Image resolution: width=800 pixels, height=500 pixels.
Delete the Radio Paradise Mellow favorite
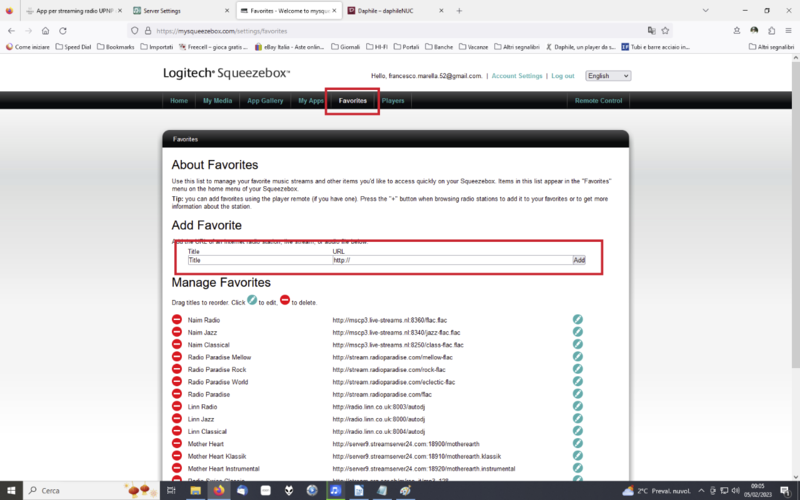(177, 357)
